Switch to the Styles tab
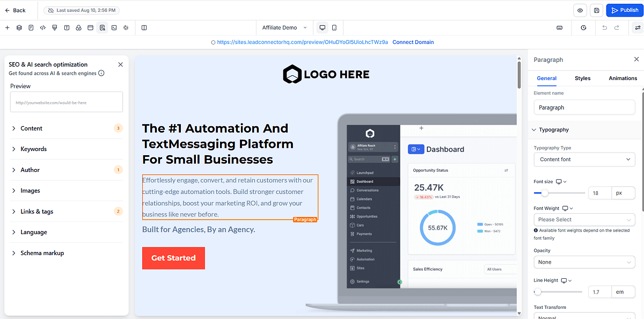The image size is (644, 319). [x=582, y=78]
